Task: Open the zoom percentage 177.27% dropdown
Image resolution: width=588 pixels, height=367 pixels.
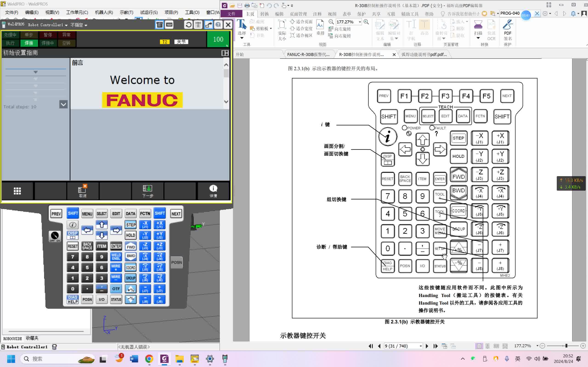Action: [360, 22]
